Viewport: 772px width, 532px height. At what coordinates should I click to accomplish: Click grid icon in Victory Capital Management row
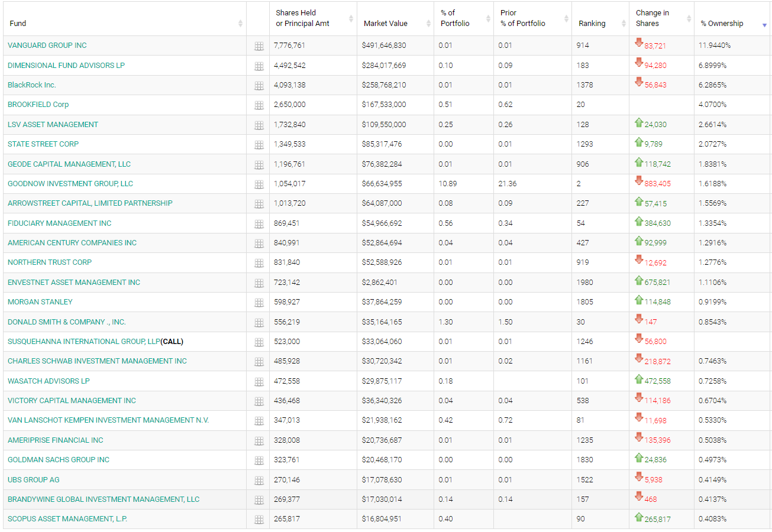[x=259, y=401]
